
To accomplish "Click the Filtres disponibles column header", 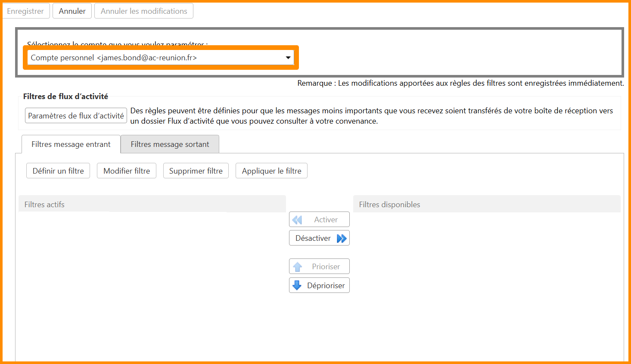I will pos(487,205).
